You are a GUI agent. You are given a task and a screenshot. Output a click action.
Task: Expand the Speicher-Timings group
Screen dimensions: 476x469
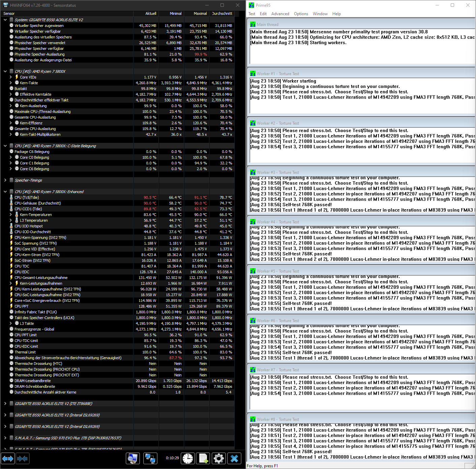tap(5, 180)
